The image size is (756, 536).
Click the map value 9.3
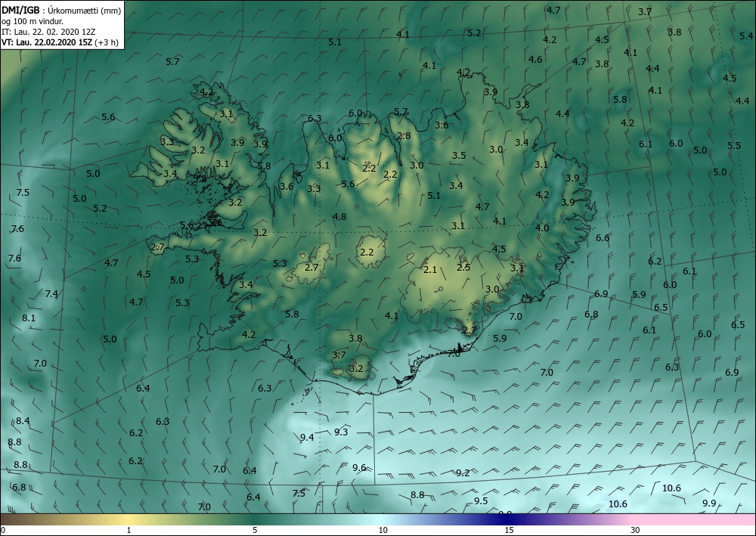pyautogui.click(x=341, y=432)
